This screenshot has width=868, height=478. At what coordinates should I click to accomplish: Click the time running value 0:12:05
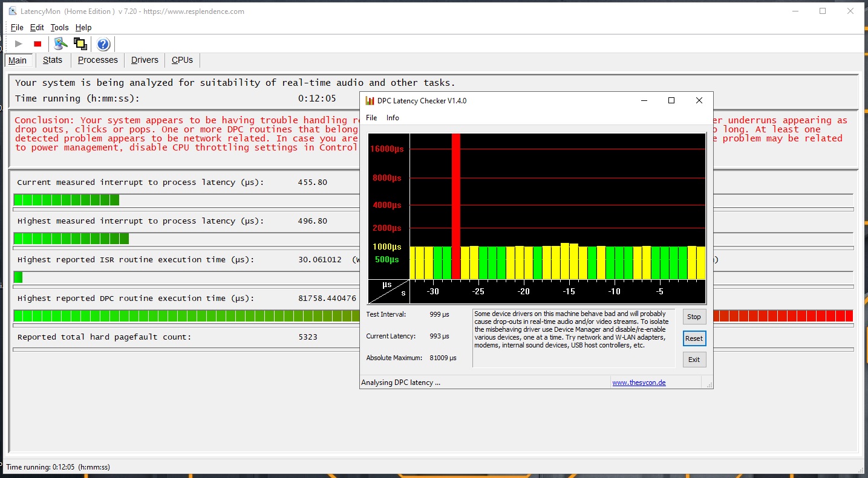pyautogui.click(x=317, y=99)
